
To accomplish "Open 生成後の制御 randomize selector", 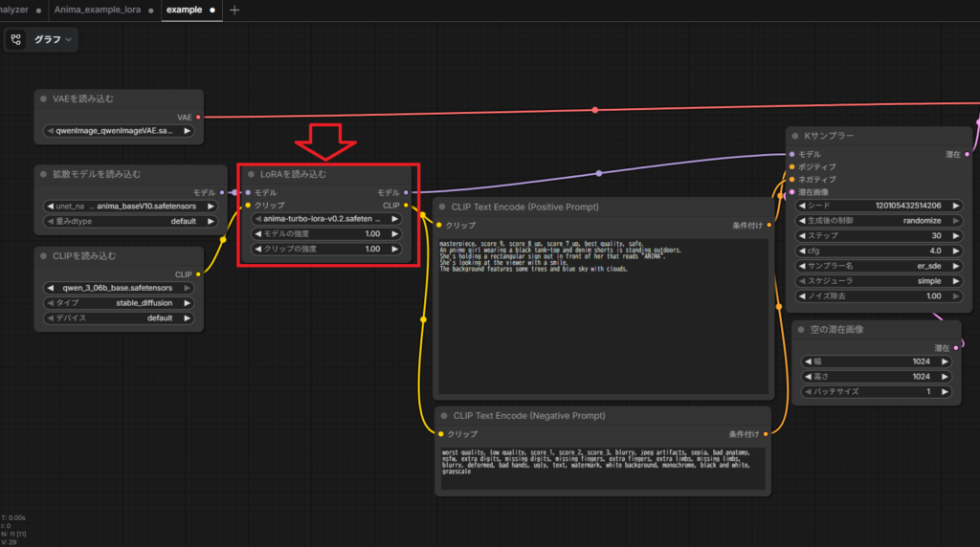I will tap(879, 220).
